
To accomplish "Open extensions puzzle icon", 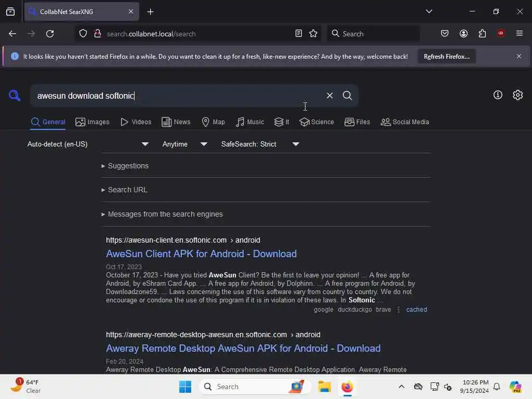I will click(482, 34).
